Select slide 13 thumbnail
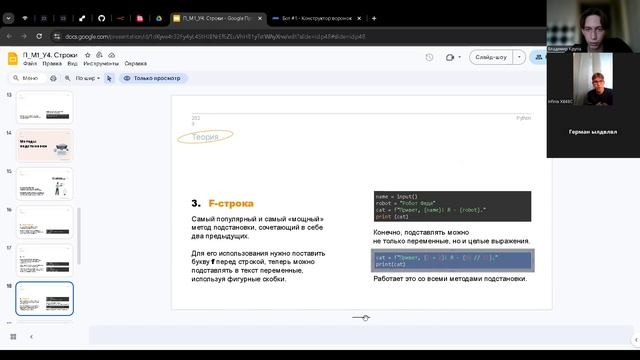This screenshot has height=360, width=640. point(44,108)
